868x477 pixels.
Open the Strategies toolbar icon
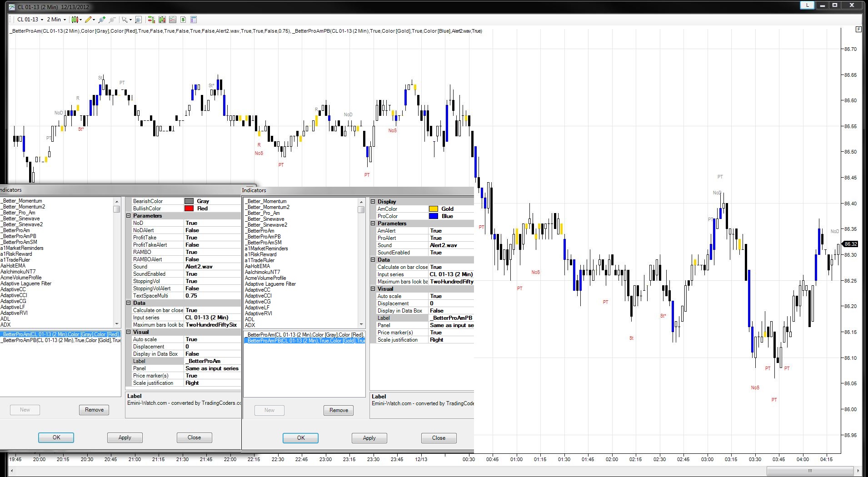click(x=173, y=20)
